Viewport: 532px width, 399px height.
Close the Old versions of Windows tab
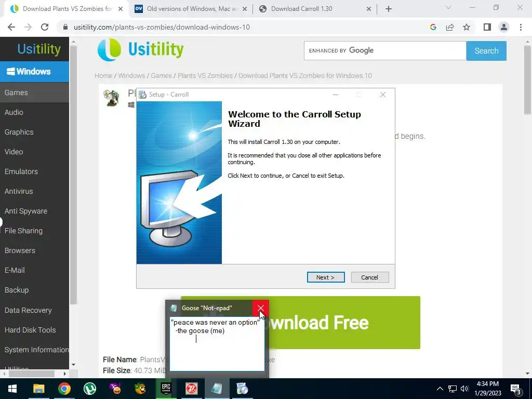point(245,9)
